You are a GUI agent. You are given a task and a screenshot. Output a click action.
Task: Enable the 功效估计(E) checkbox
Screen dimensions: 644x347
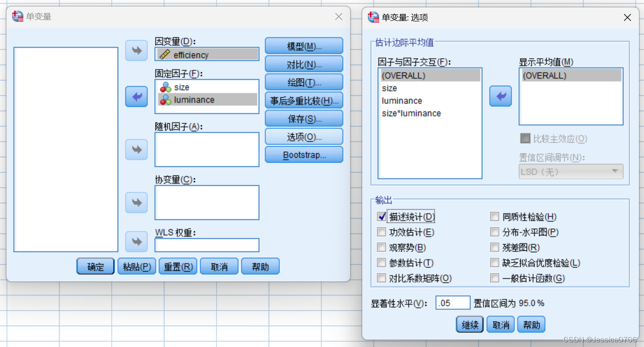[382, 232]
